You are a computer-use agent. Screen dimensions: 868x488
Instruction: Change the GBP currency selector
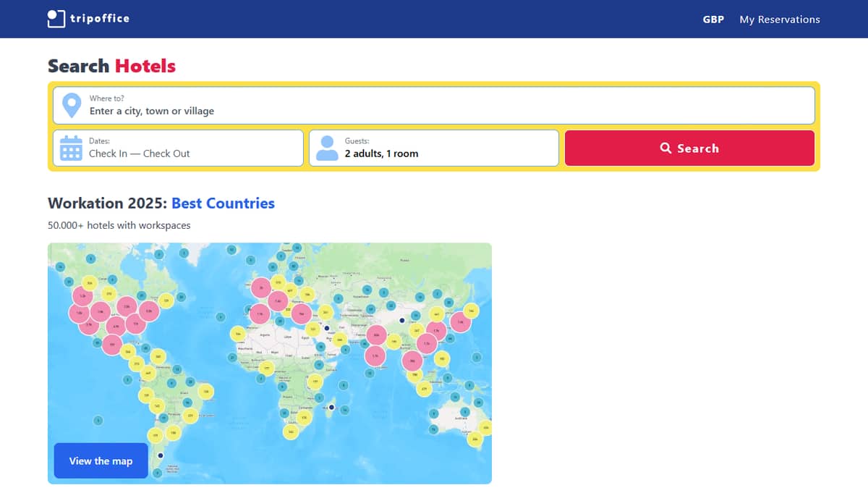[x=713, y=20]
